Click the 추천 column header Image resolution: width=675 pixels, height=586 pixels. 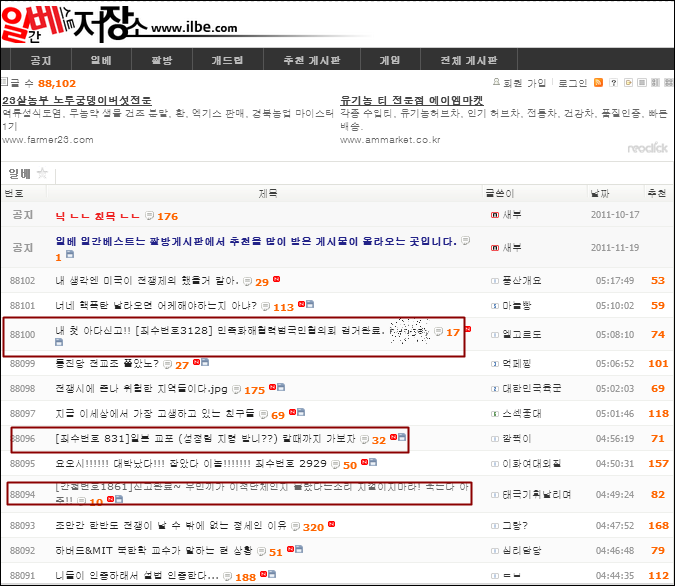click(x=657, y=193)
